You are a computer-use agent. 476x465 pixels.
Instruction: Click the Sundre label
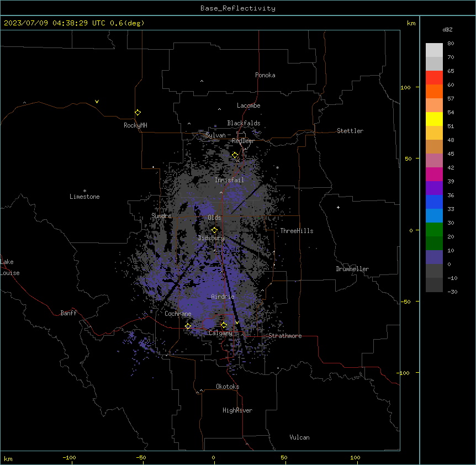click(x=161, y=216)
